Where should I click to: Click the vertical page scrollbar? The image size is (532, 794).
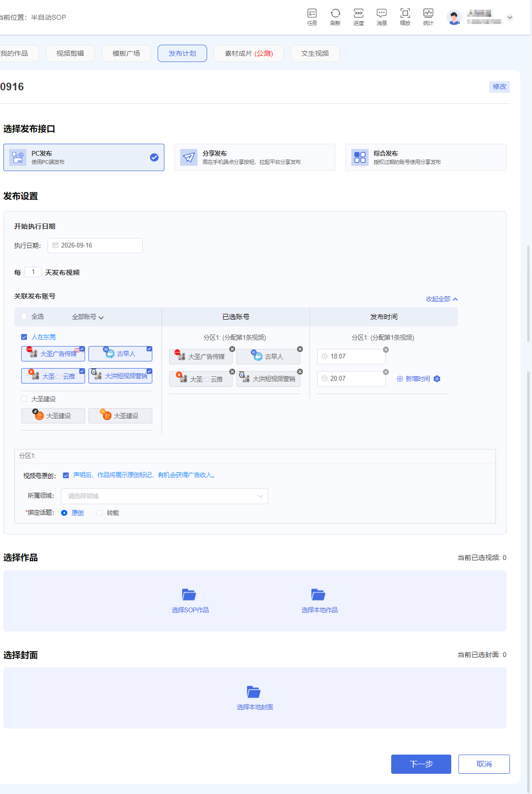[529, 293]
